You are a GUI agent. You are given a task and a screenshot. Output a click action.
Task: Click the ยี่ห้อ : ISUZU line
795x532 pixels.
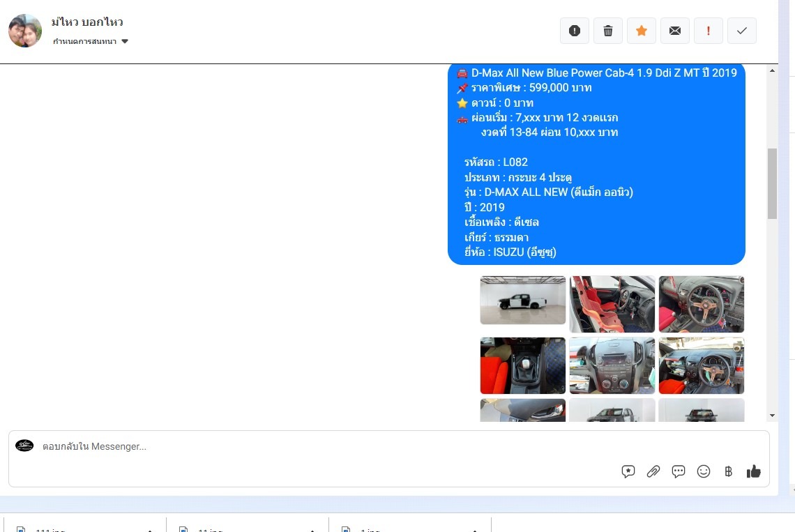pyautogui.click(x=510, y=252)
